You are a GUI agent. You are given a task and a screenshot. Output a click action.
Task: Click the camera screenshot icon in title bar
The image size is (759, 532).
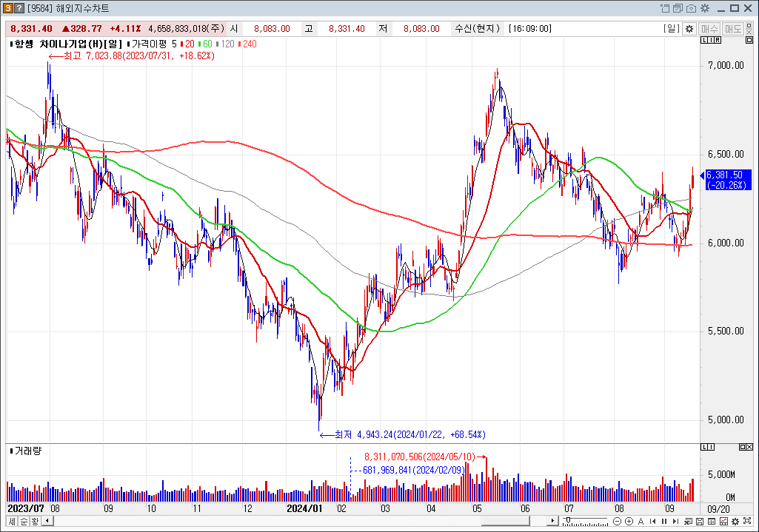click(x=691, y=8)
